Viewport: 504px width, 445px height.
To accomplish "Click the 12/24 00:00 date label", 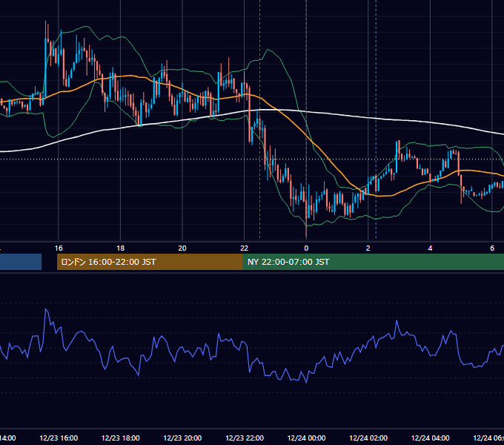I will (x=306, y=438).
